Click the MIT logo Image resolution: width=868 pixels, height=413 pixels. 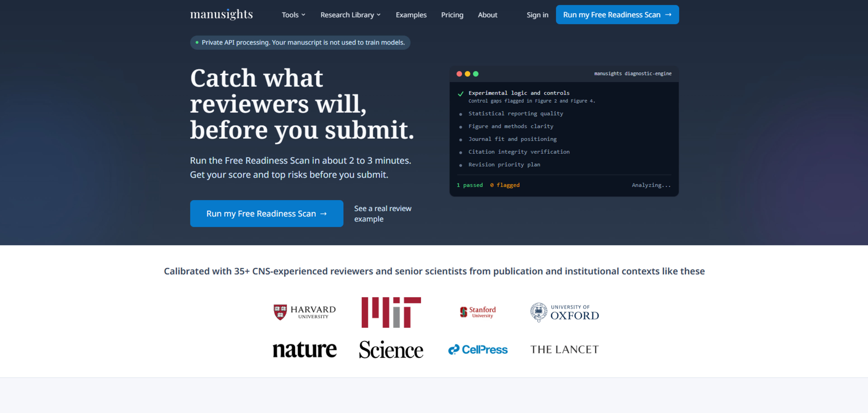[x=391, y=312]
